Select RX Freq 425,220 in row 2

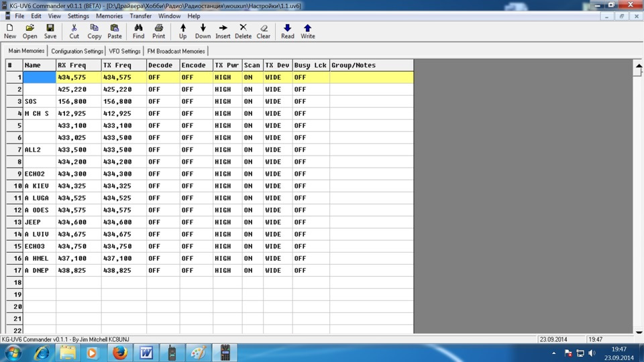[x=78, y=89]
